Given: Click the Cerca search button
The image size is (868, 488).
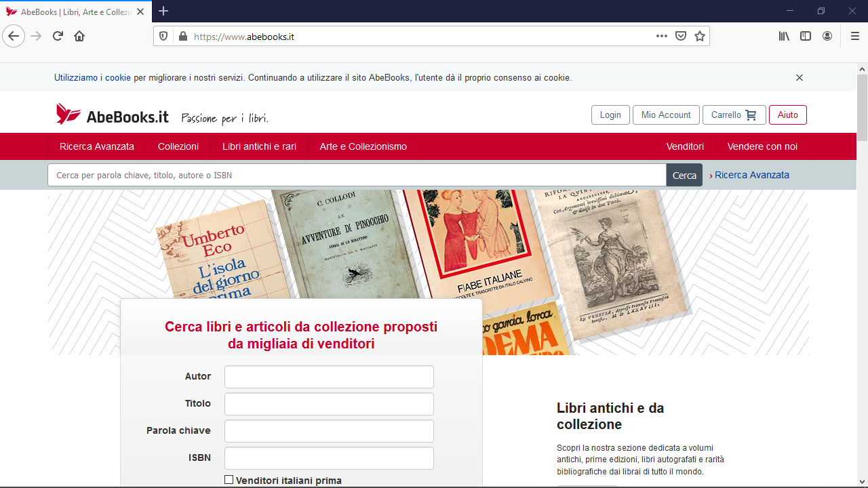Looking at the screenshot, I should [684, 175].
